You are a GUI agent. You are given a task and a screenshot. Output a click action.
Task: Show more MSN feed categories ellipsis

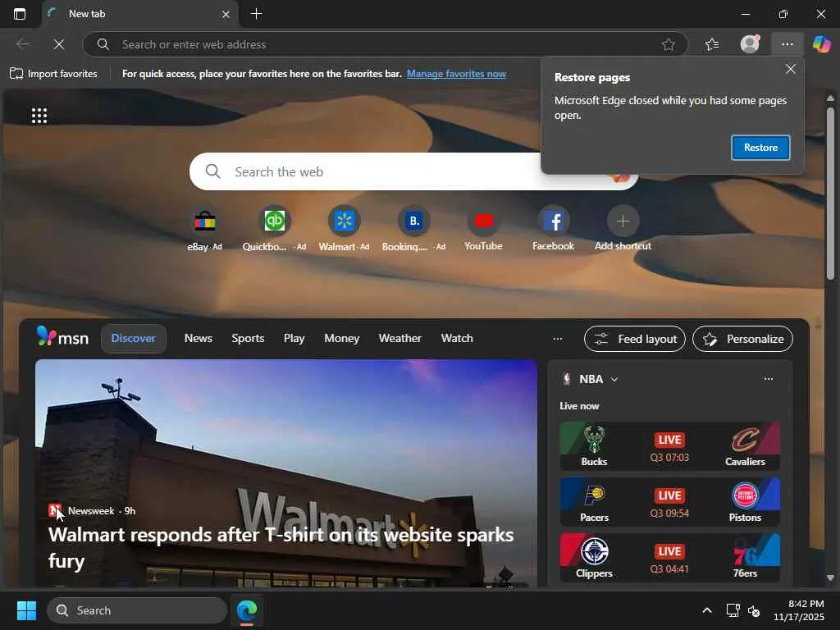(x=557, y=339)
